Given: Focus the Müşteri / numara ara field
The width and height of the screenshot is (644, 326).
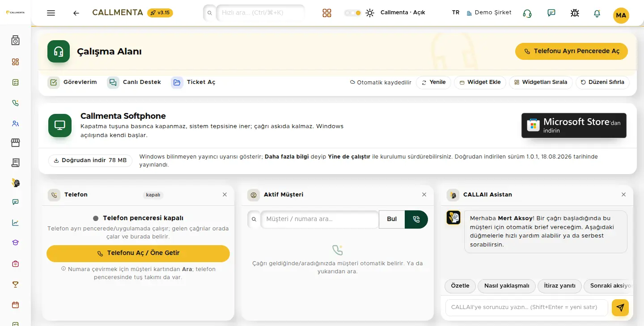Looking at the screenshot, I should pos(319,219).
